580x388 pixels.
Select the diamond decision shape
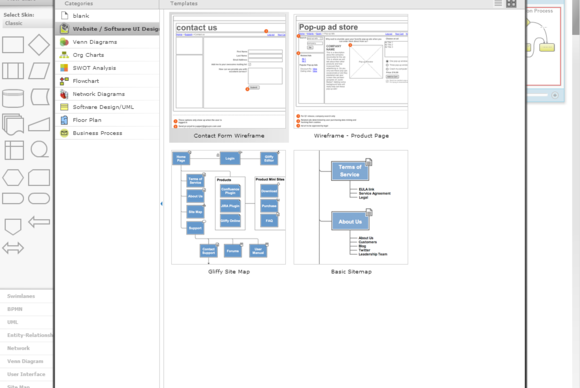[39, 45]
